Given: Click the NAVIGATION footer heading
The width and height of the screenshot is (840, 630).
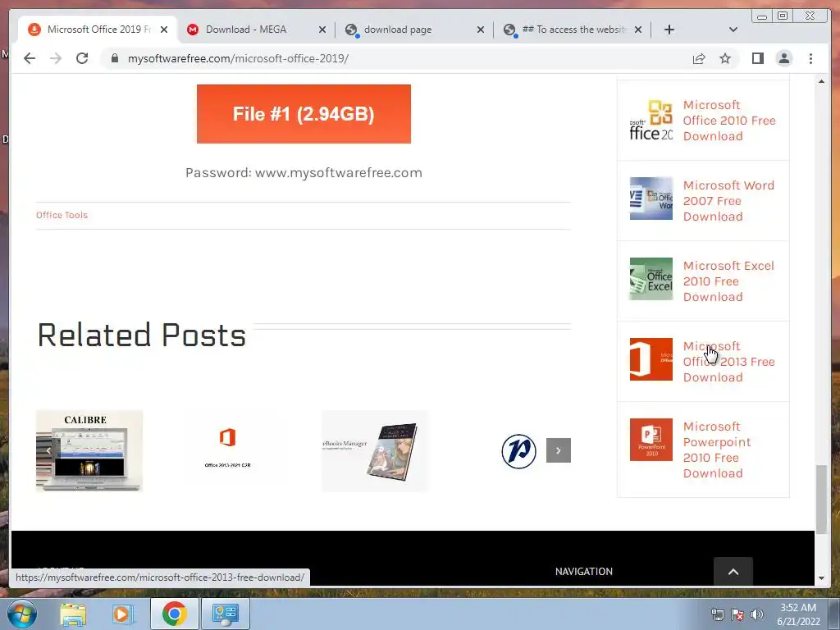Looking at the screenshot, I should pos(584,571).
